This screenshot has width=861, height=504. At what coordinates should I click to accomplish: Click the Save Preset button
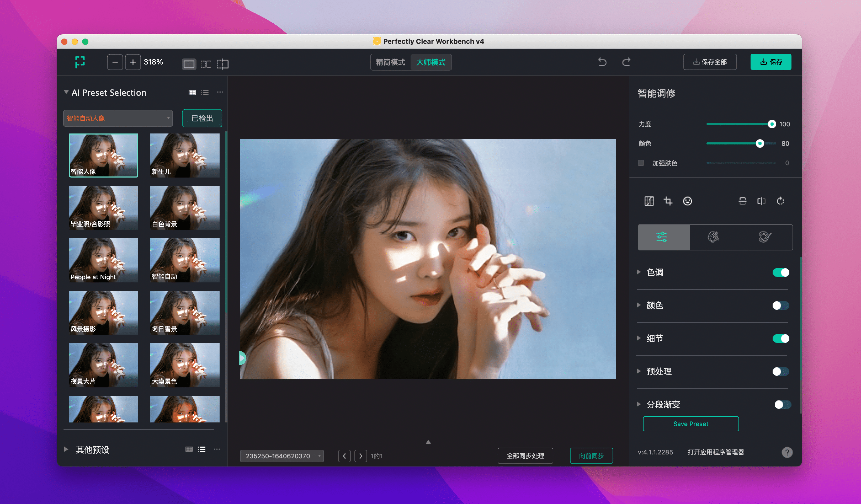690,424
